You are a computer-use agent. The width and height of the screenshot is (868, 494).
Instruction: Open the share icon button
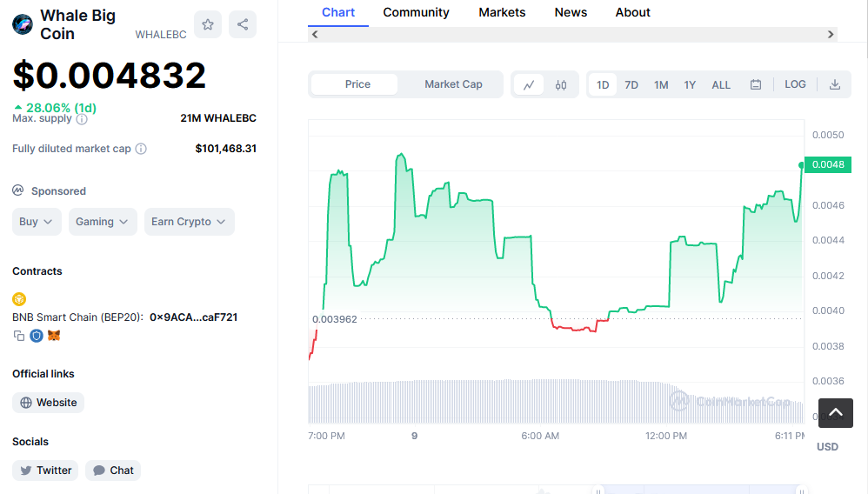243,24
